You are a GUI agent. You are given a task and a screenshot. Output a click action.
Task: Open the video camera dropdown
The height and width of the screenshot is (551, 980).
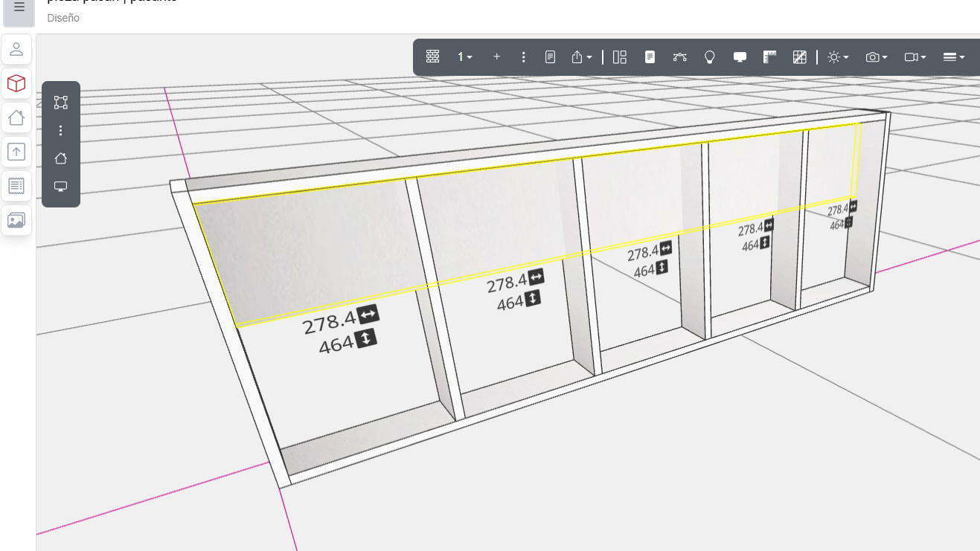point(915,57)
